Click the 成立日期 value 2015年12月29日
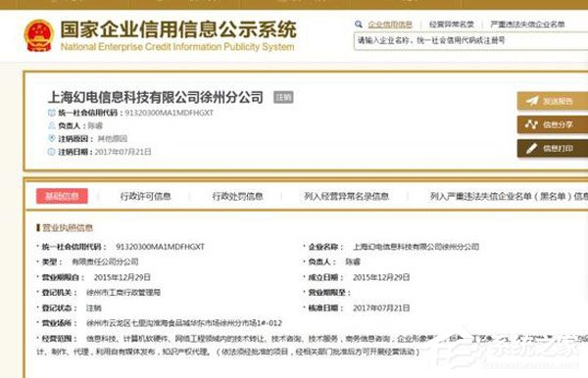The height and width of the screenshot is (378, 588). click(381, 277)
